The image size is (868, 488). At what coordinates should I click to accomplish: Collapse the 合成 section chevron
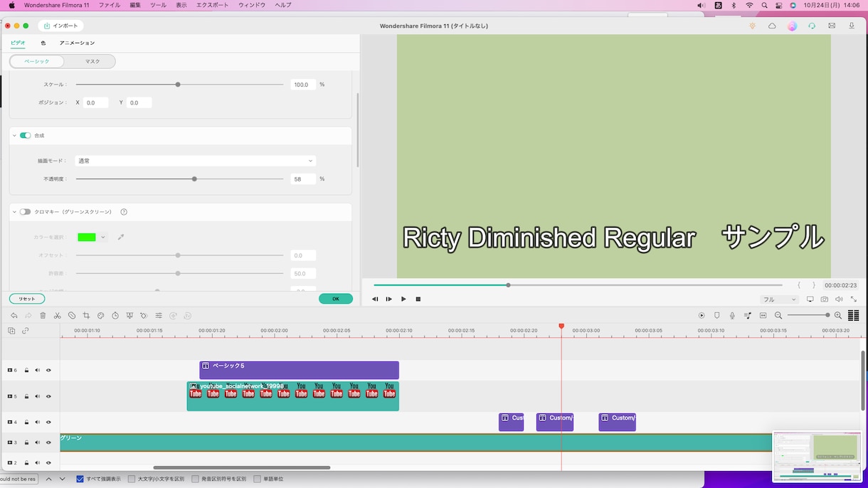(14, 135)
